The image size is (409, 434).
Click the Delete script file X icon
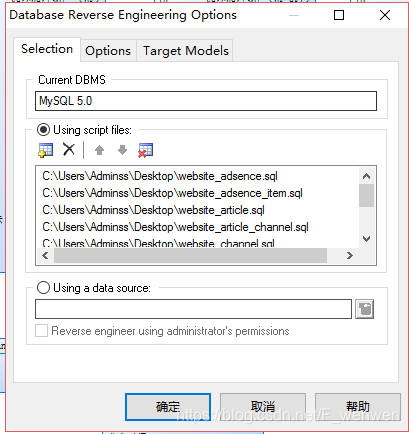69,149
